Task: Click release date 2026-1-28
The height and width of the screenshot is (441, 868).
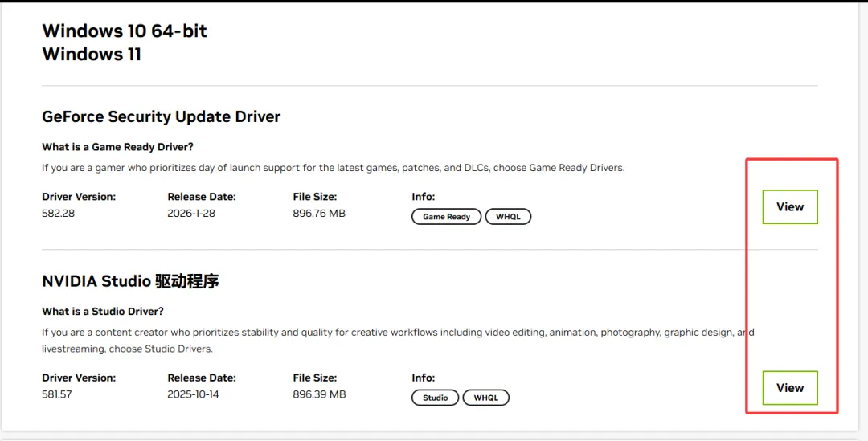Action: click(x=191, y=214)
